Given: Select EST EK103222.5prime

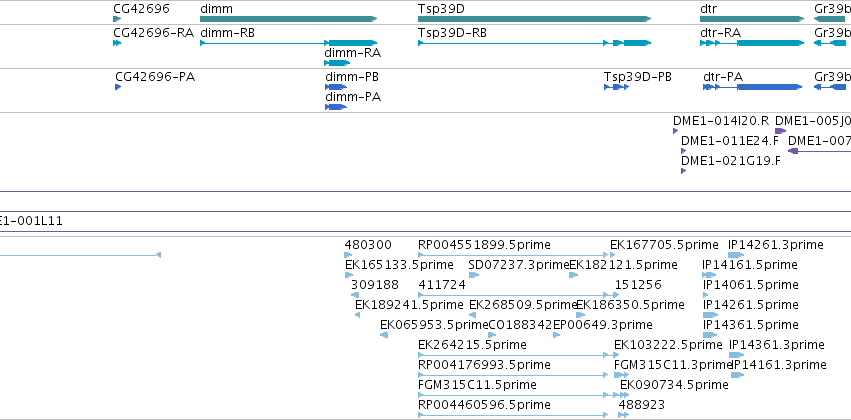Looking at the screenshot, I should pos(668,345).
